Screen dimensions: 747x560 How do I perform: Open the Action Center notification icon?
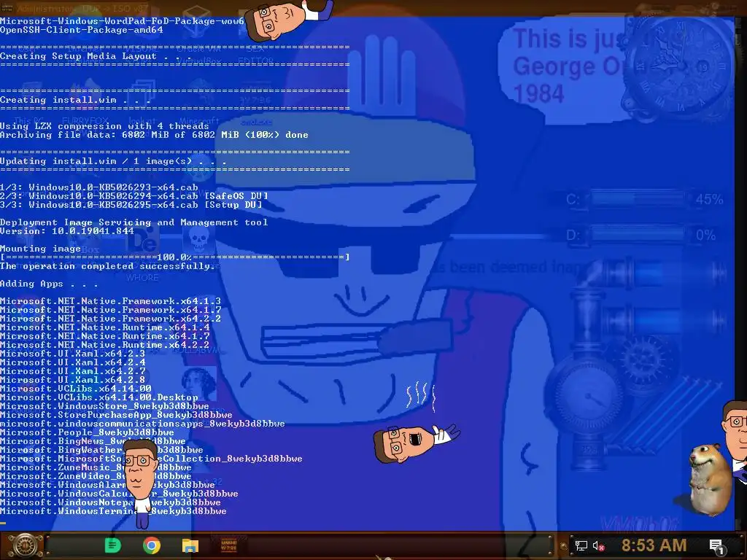(716, 546)
